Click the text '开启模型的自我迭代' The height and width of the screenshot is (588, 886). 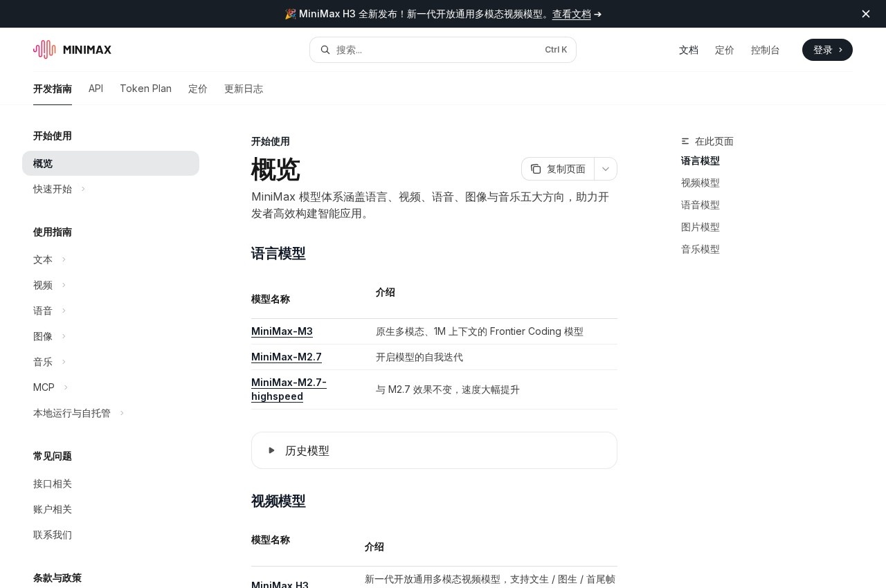pyautogui.click(x=419, y=357)
